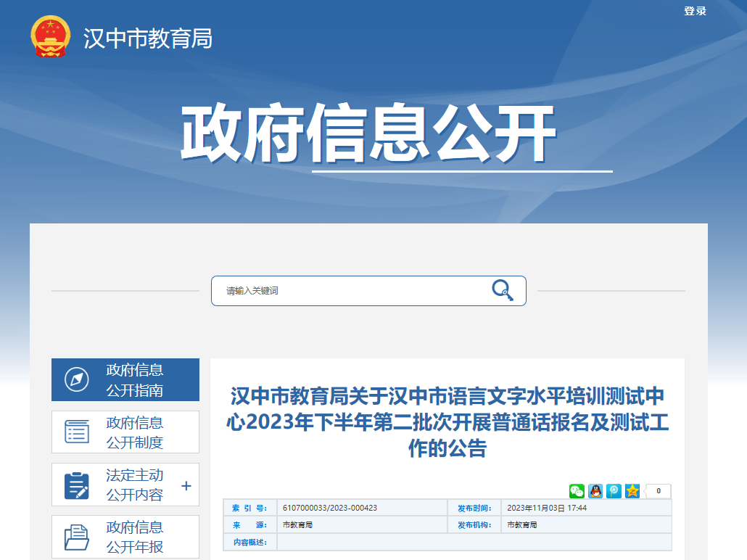747x560 pixels.
Task: Click the 汉中市教育局 site title
Action: 148,38
